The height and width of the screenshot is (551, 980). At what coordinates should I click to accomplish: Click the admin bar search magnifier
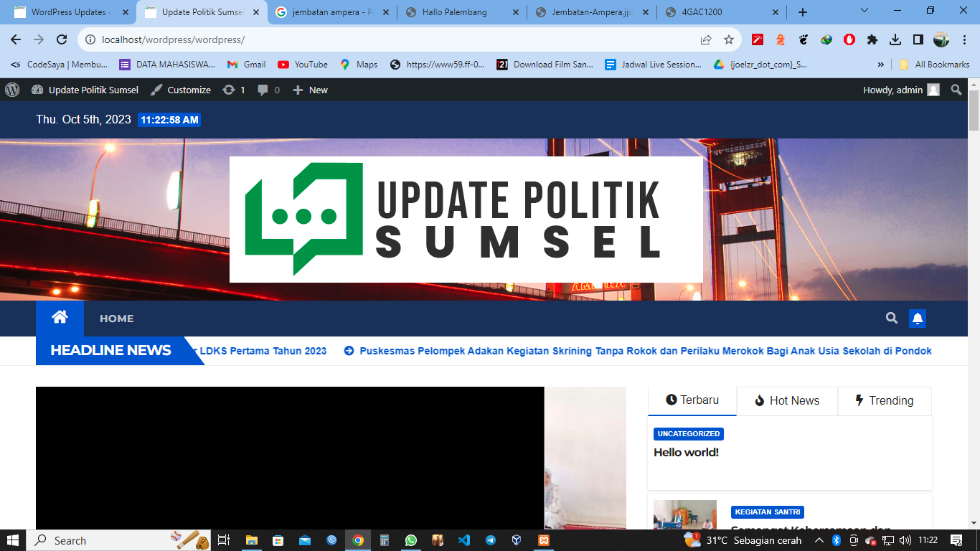(x=956, y=90)
